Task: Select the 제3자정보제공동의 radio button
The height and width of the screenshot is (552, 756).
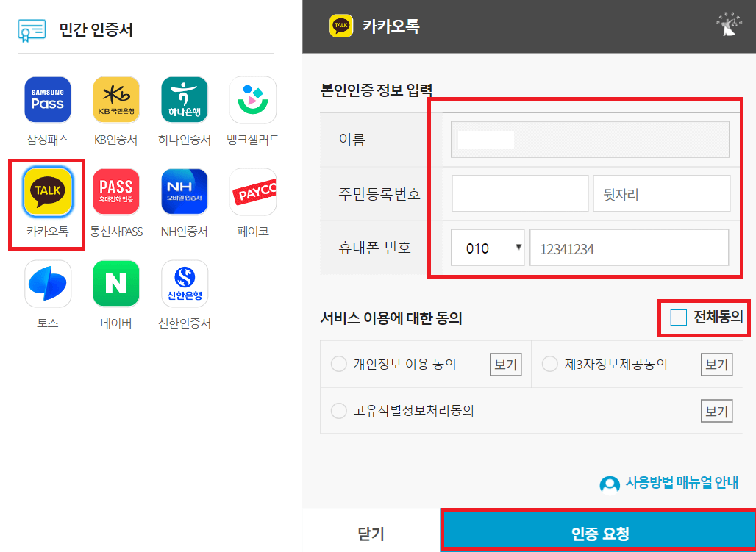Action: pos(549,364)
